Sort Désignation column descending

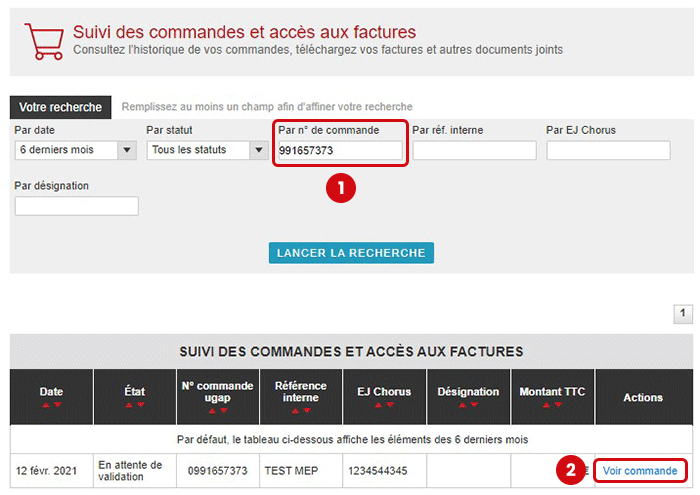coord(474,405)
